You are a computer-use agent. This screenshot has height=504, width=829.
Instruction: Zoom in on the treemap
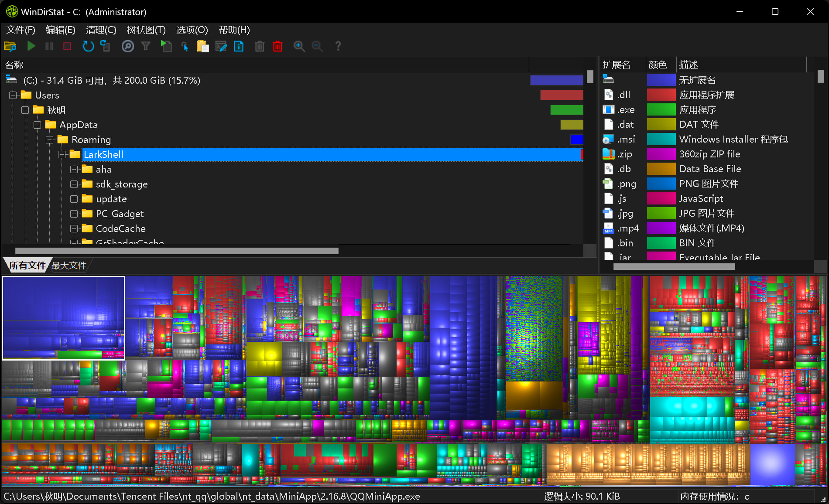tap(299, 46)
